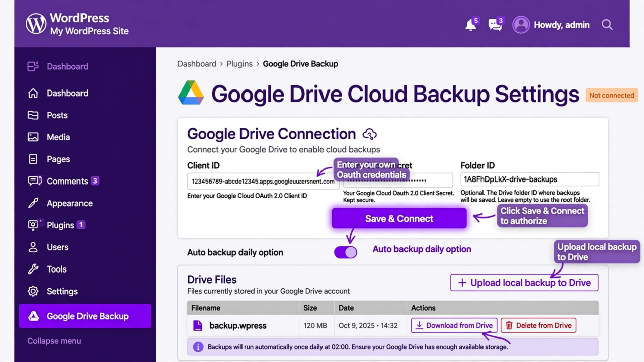Image resolution: width=644 pixels, height=362 pixels.
Task: Click the Appearance brush icon
Action: pos(33,203)
